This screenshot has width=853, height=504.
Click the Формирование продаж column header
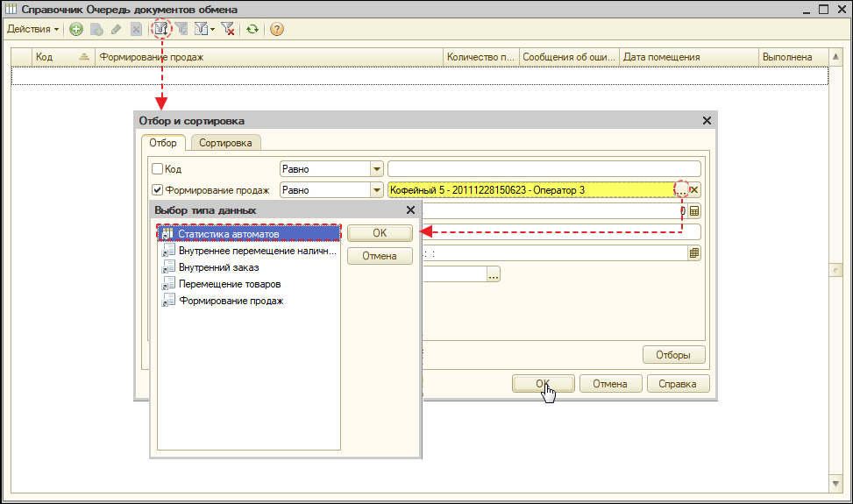269,57
